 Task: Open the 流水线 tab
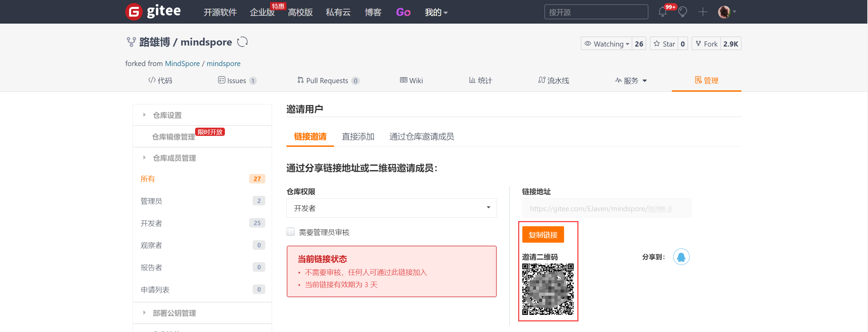(x=553, y=80)
